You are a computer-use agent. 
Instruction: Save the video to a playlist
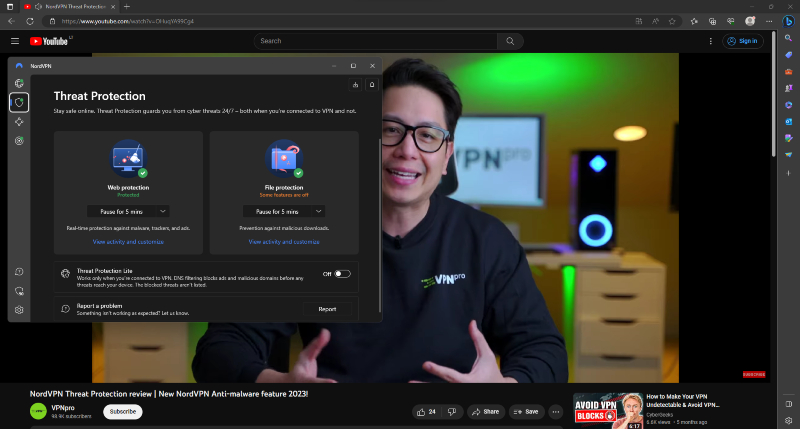[x=526, y=412]
